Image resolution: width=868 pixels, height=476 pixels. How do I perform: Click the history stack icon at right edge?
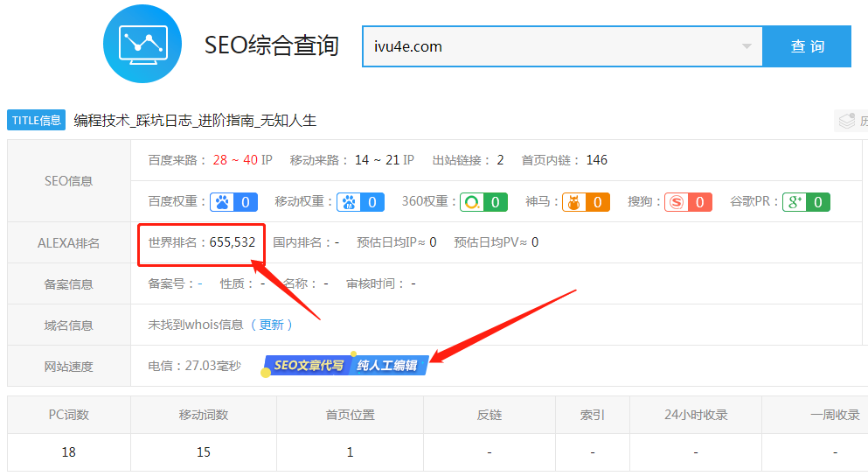coord(847,121)
